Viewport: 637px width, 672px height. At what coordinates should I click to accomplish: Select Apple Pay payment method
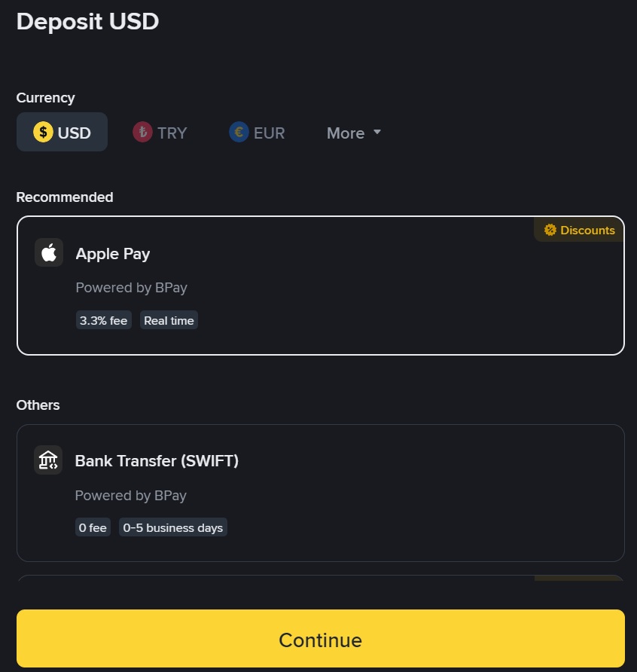(320, 286)
